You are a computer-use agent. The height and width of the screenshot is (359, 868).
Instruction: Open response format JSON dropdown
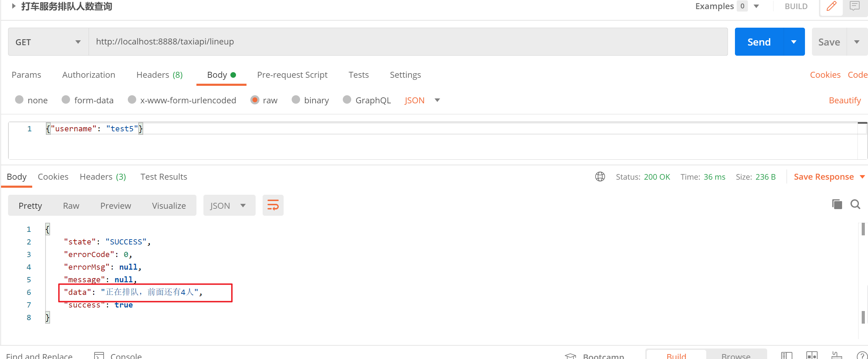coord(229,205)
